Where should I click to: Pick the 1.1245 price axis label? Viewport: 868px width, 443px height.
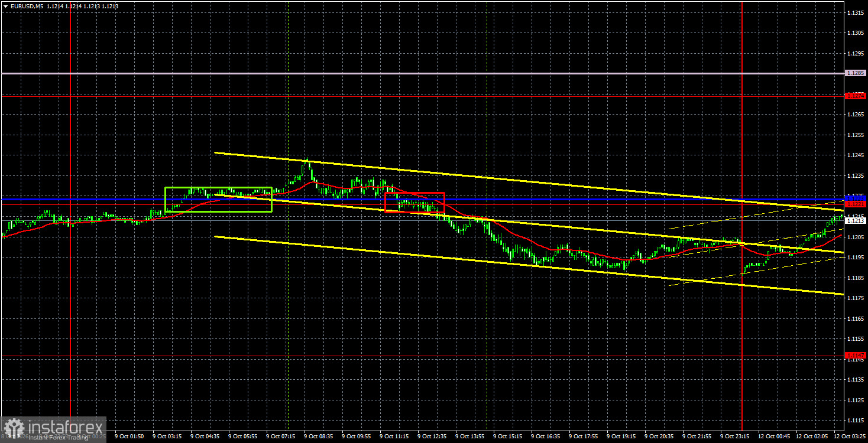(x=856, y=155)
